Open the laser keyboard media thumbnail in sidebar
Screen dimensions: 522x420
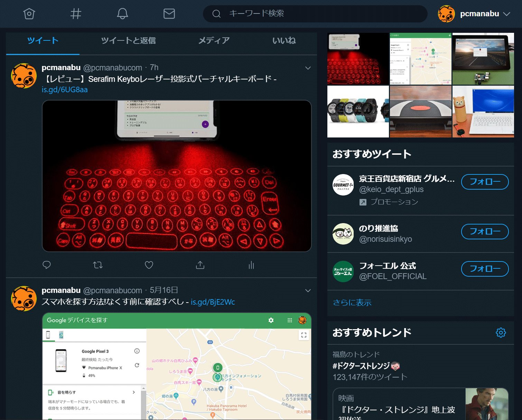pyautogui.click(x=358, y=59)
